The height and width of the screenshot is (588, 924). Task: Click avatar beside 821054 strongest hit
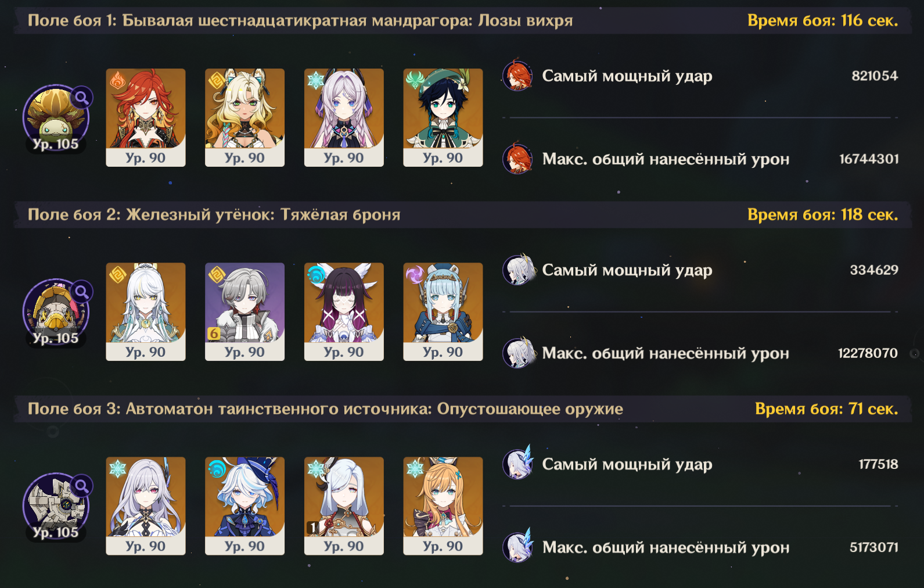[517, 76]
